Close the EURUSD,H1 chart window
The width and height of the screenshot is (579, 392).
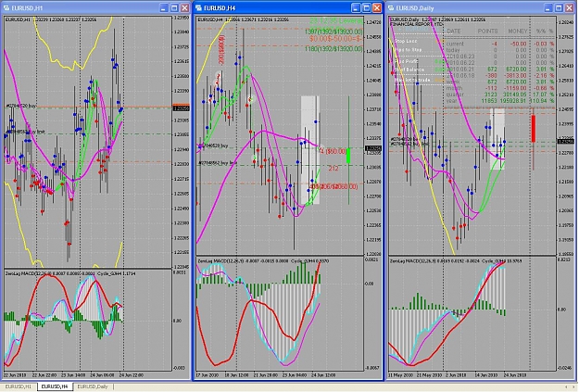[x=184, y=7]
